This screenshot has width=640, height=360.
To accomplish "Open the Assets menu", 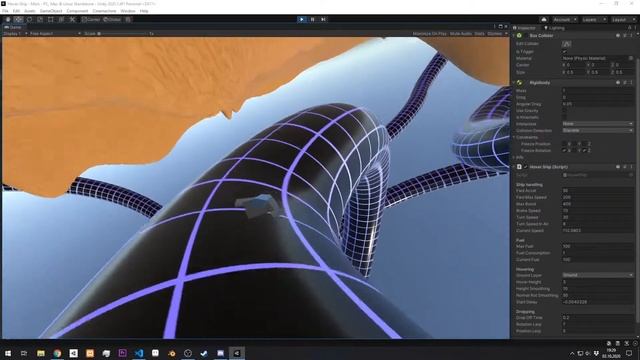I will pos(30,11).
